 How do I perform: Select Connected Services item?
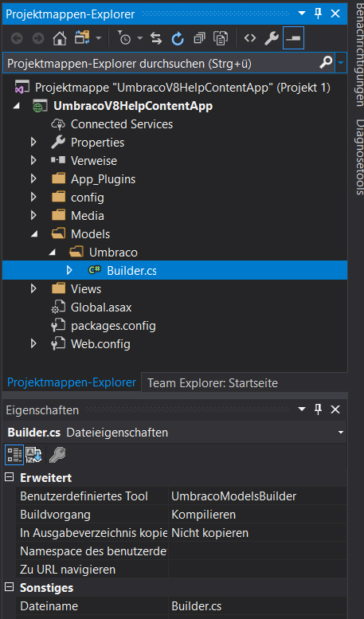click(122, 124)
